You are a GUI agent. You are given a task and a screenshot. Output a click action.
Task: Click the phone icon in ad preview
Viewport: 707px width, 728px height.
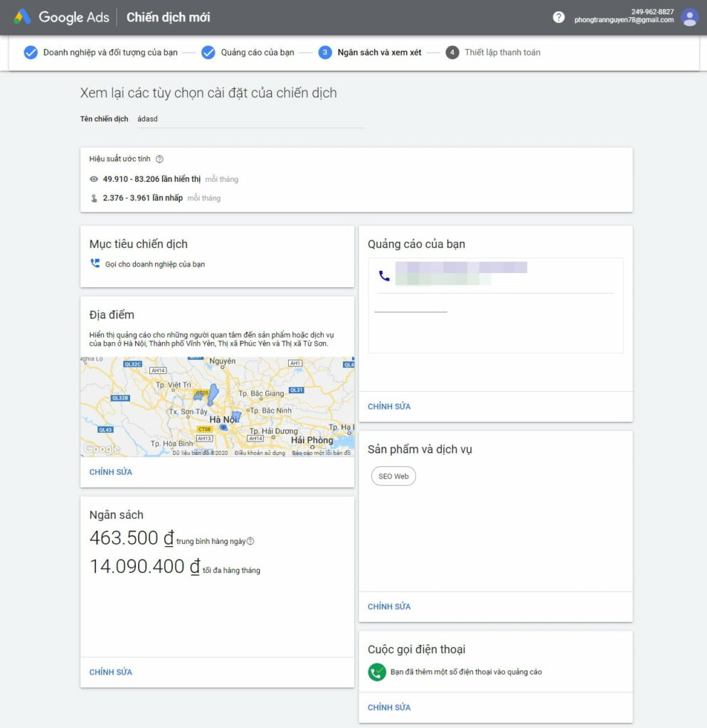pos(383,276)
